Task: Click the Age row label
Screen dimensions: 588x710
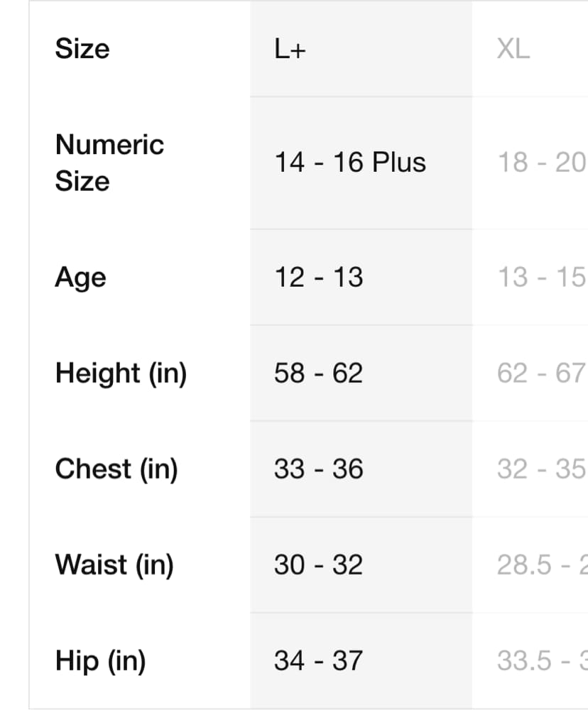Action: [x=80, y=278]
